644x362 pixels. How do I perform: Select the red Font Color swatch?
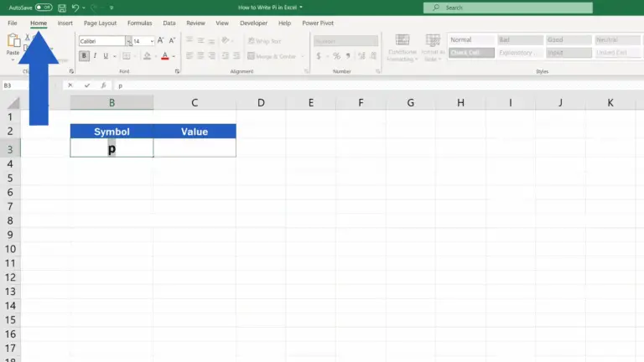pos(164,56)
